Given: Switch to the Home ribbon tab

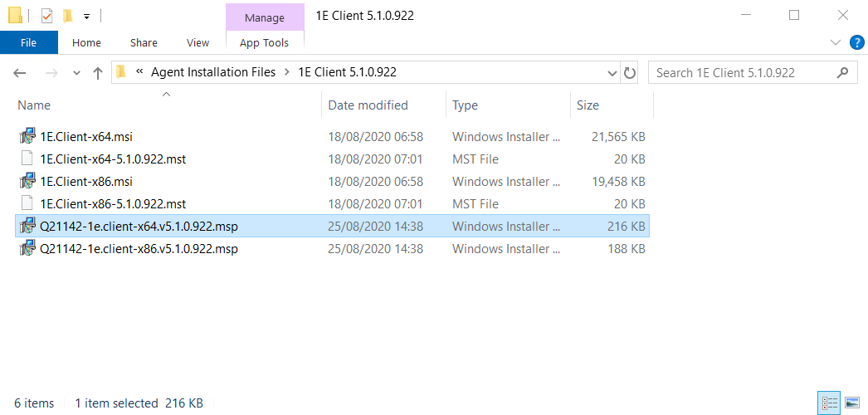Looking at the screenshot, I should pyautogui.click(x=86, y=42).
